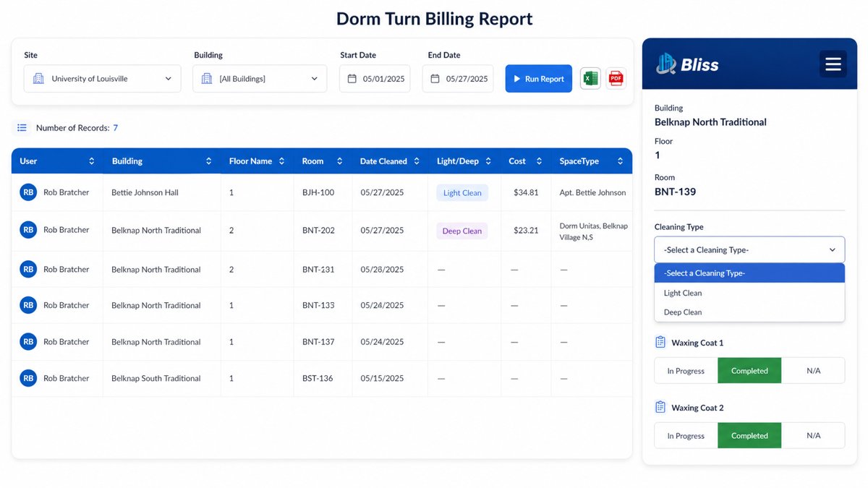
Task: Export report as PDF icon
Action: point(616,79)
